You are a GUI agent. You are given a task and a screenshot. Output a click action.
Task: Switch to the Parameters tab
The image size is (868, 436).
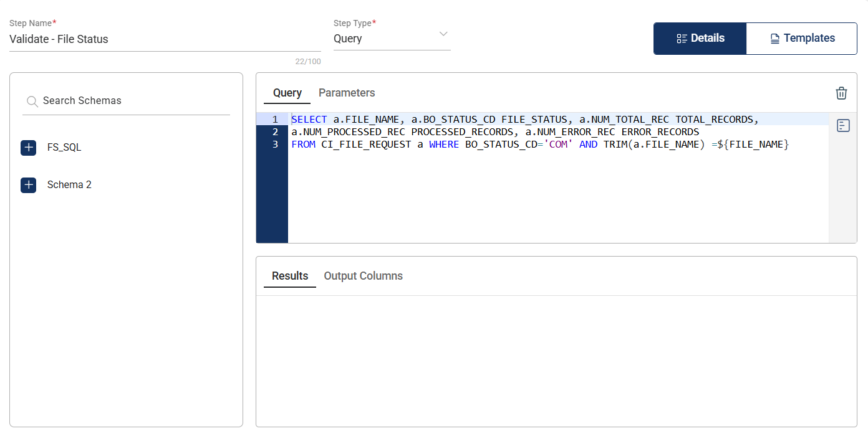click(x=347, y=93)
